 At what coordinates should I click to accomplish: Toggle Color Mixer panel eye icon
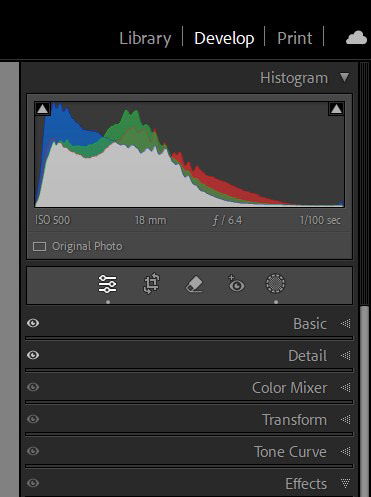[33, 387]
